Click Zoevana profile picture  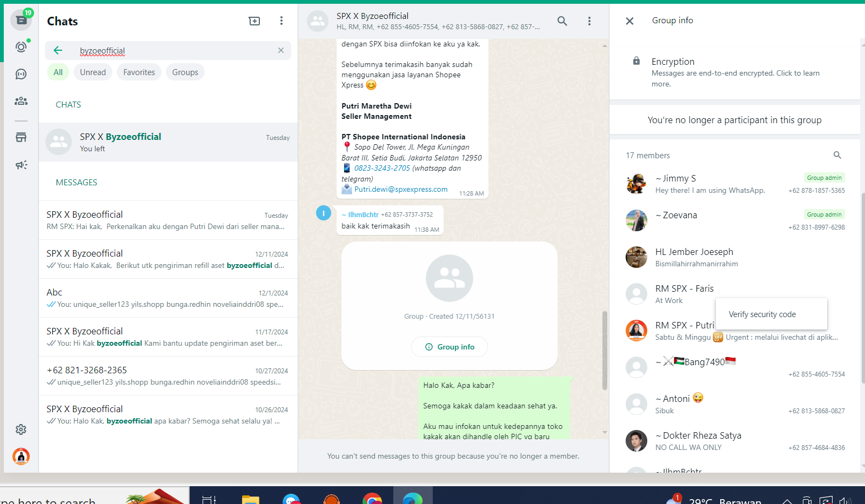point(636,220)
